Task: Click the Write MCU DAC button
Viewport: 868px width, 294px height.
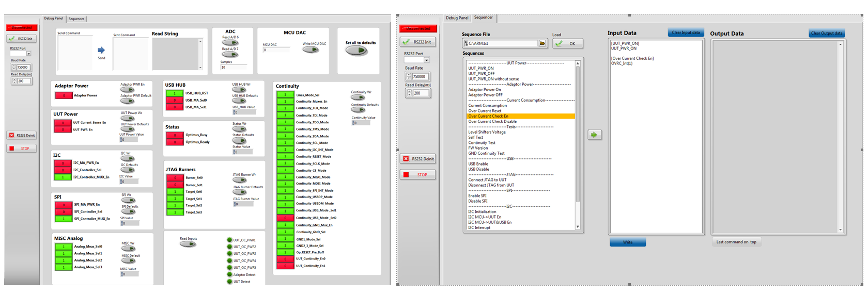Action: [311, 50]
